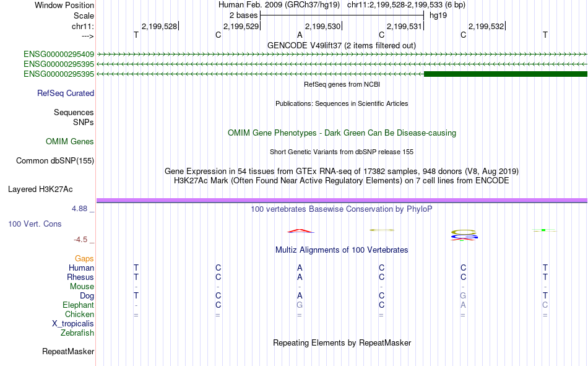Click 'Short Genetic Variants from dbSNP release 155'
This screenshot has height=366, width=588.
click(342, 152)
